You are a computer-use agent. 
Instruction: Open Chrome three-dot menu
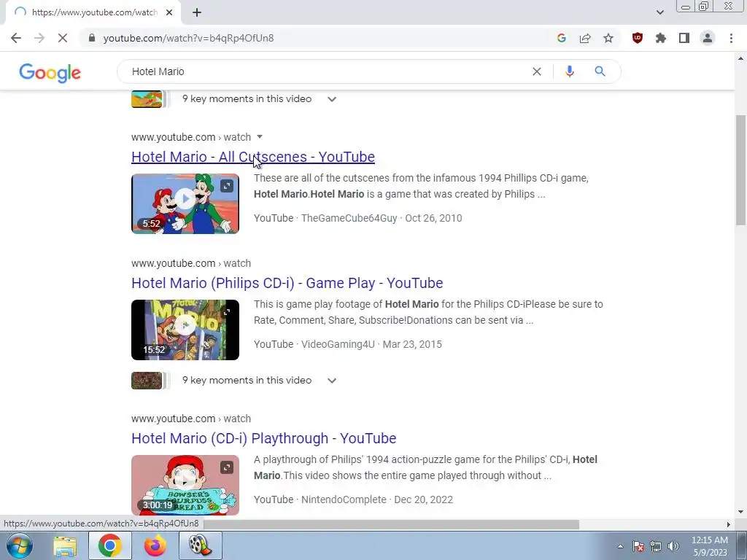pyautogui.click(x=731, y=38)
